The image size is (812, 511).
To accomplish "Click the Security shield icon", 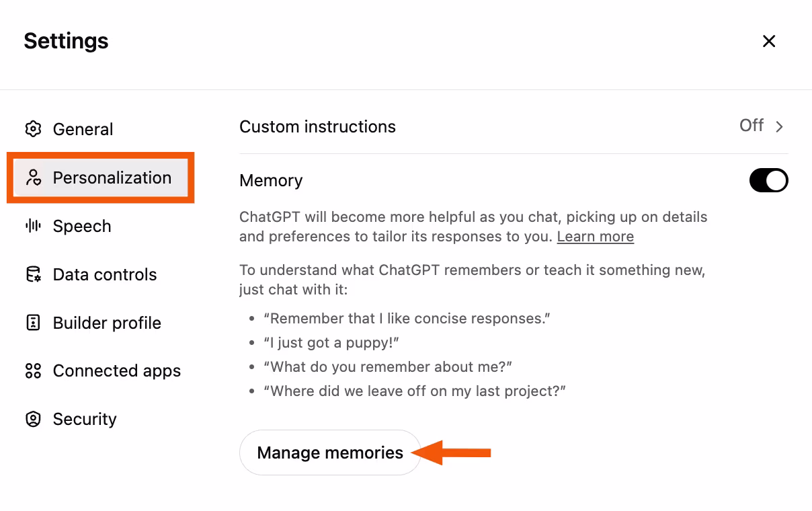I will (x=33, y=419).
